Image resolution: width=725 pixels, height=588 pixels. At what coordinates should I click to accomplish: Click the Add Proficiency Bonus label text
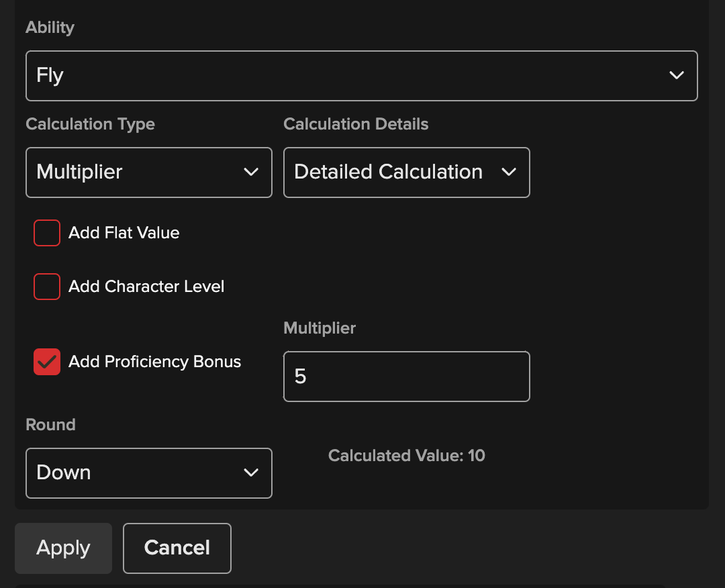coord(154,362)
